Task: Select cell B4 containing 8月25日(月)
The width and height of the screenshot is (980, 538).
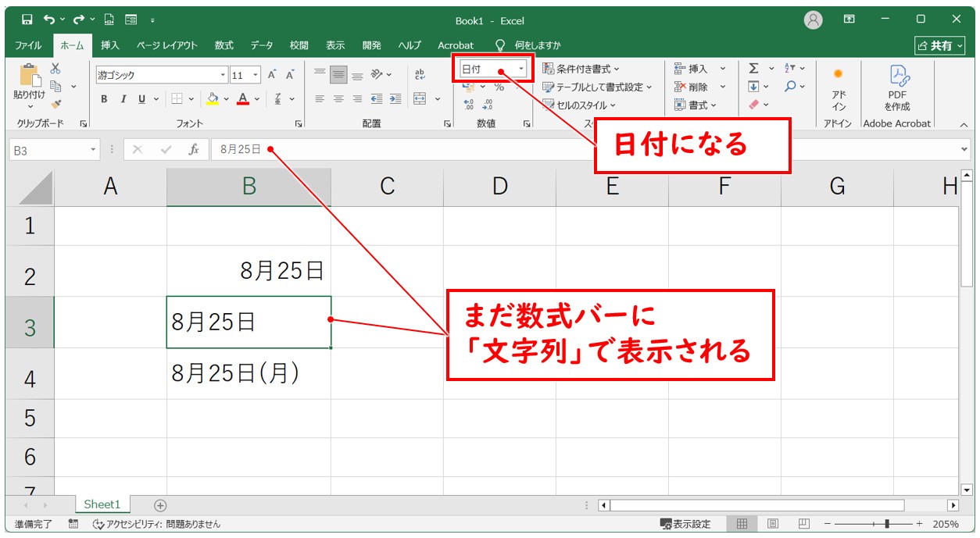Action: click(x=249, y=374)
